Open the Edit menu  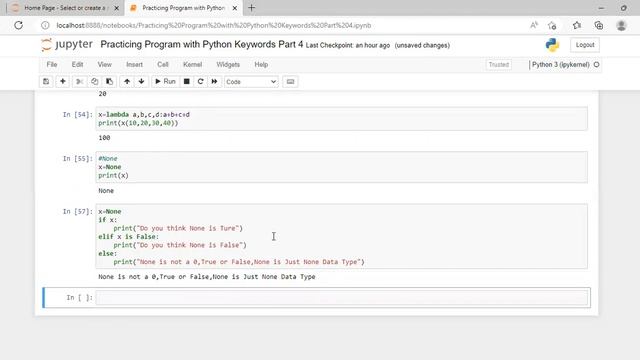pyautogui.click(x=77, y=64)
